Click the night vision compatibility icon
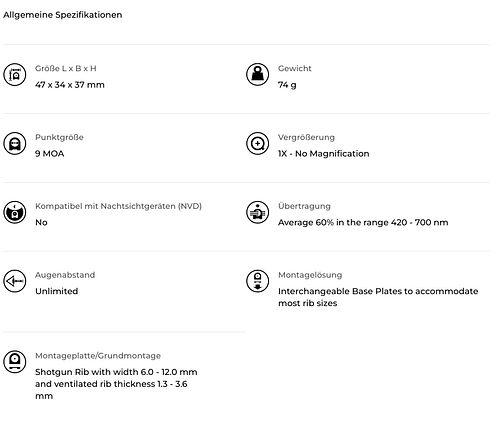 point(15,212)
